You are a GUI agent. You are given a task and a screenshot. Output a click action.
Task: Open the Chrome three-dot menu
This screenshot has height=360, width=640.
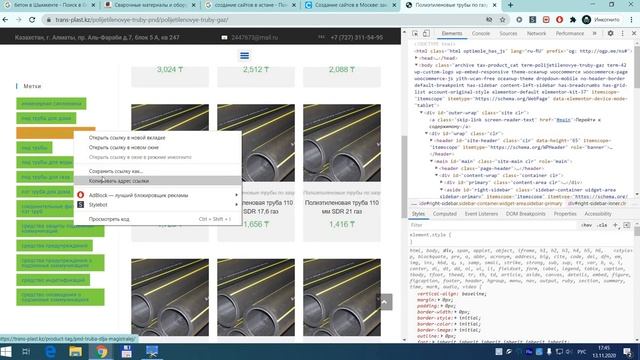pos(631,20)
